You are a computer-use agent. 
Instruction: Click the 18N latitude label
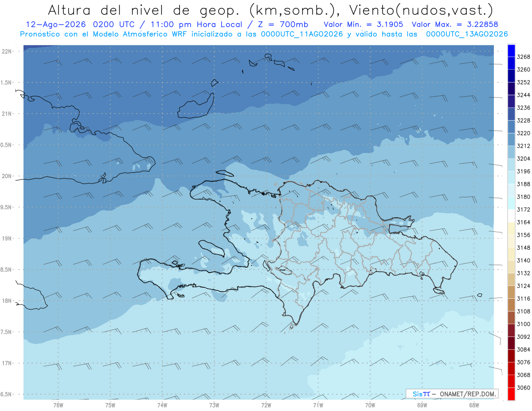pyautogui.click(x=7, y=301)
